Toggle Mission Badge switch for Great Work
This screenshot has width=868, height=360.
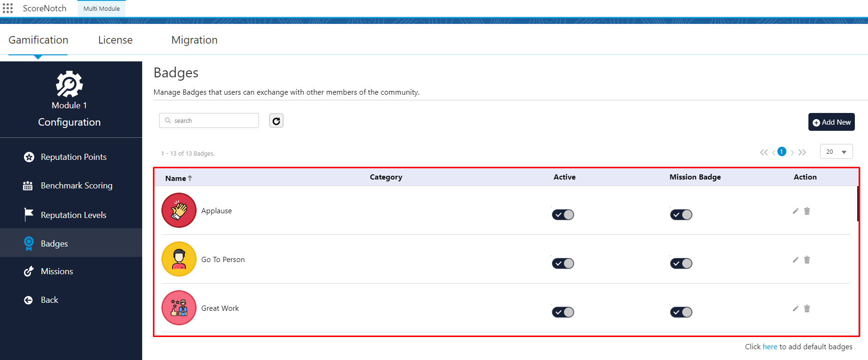tap(681, 312)
